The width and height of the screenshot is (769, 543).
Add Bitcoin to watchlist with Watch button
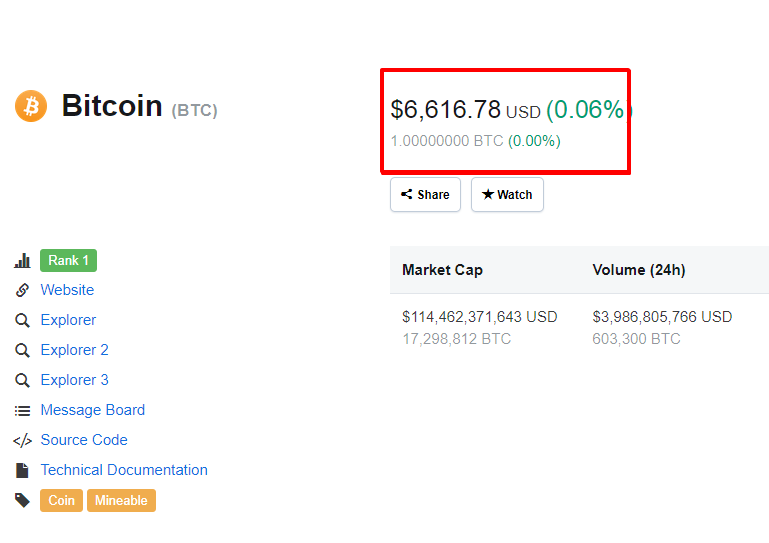507,195
